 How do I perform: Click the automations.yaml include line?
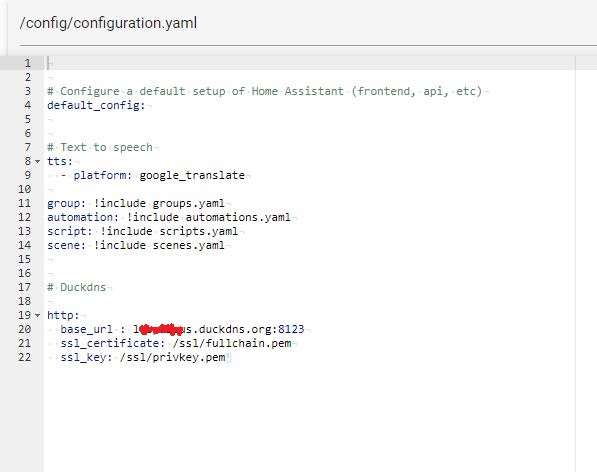(169, 217)
